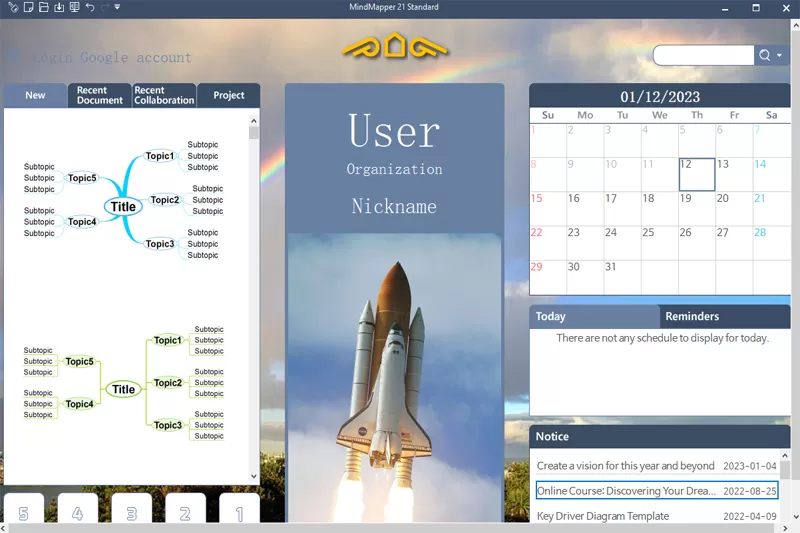Click the 01/12/2023 calendar date header
The height and width of the screenshot is (533, 800).
(660, 96)
